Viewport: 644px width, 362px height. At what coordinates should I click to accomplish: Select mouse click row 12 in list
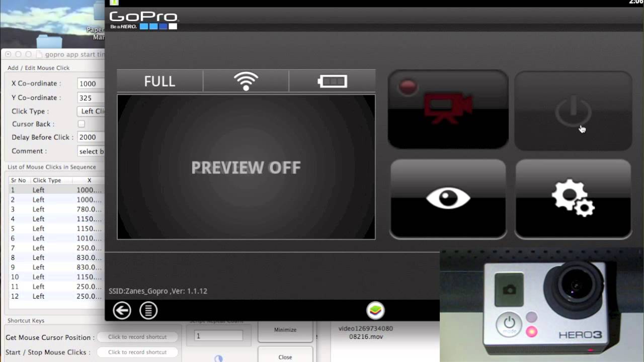tap(56, 296)
